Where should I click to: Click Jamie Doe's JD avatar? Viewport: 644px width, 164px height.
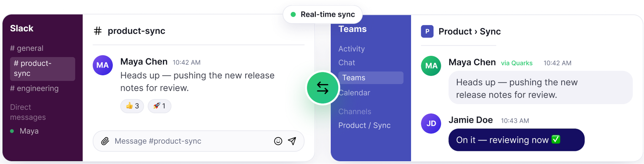[431, 124]
